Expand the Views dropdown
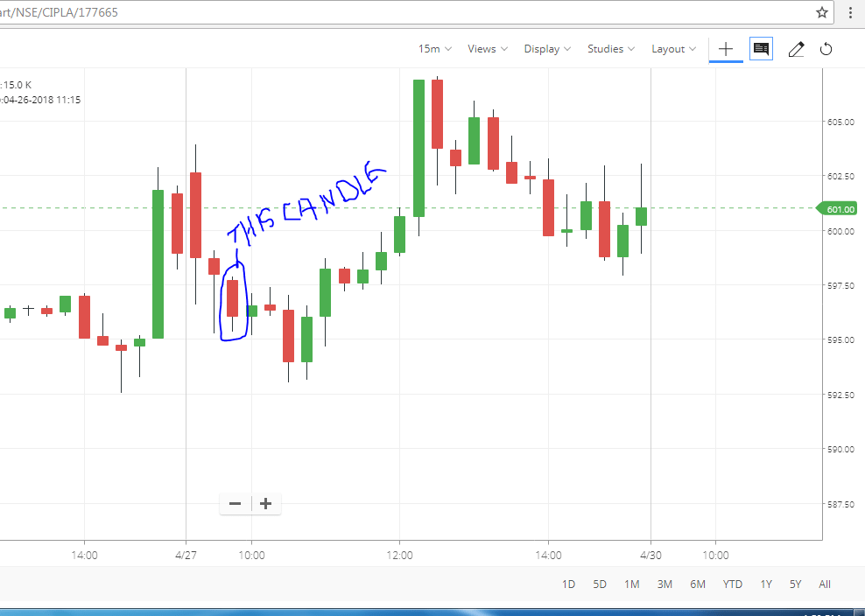Screen dimensions: 865x616 (487, 49)
